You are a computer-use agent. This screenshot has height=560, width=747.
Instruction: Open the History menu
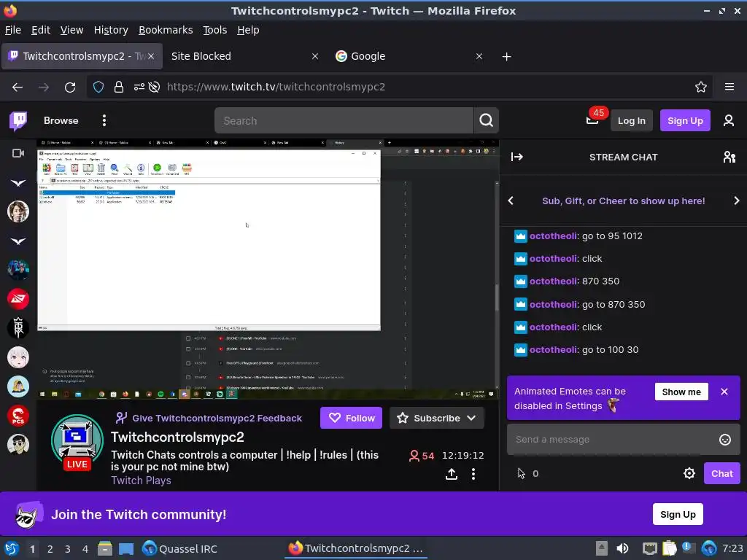tap(111, 30)
